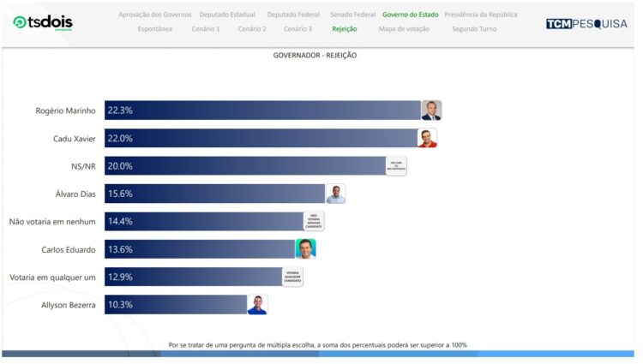Click the 'Votaria em qualquer um' icon
643x364 pixels.
(292, 277)
